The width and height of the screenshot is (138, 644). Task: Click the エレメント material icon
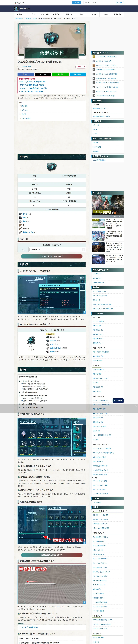[x=48, y=337]
